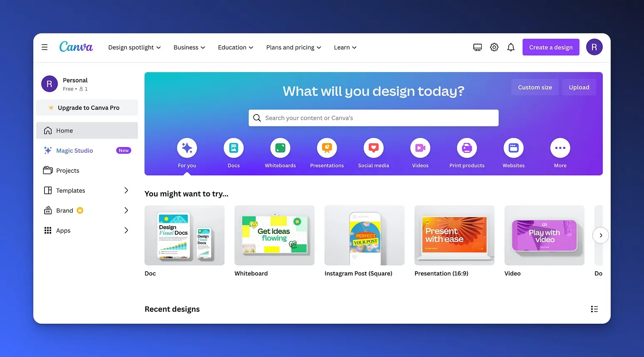Click the Create a design button
This screenshot has height=357, width=644.
(551, 47)
